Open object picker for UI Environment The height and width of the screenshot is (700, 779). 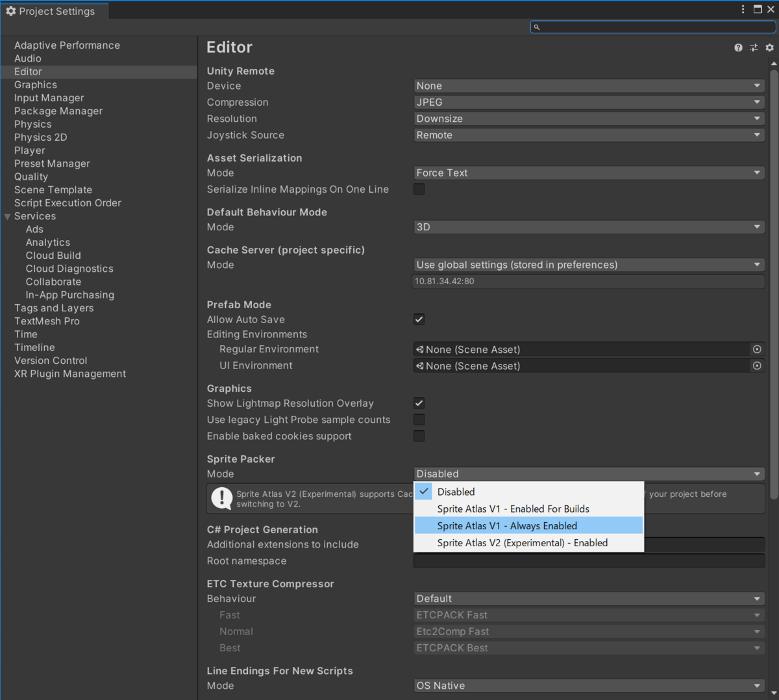pyautogui.click(x=757, y=365)
